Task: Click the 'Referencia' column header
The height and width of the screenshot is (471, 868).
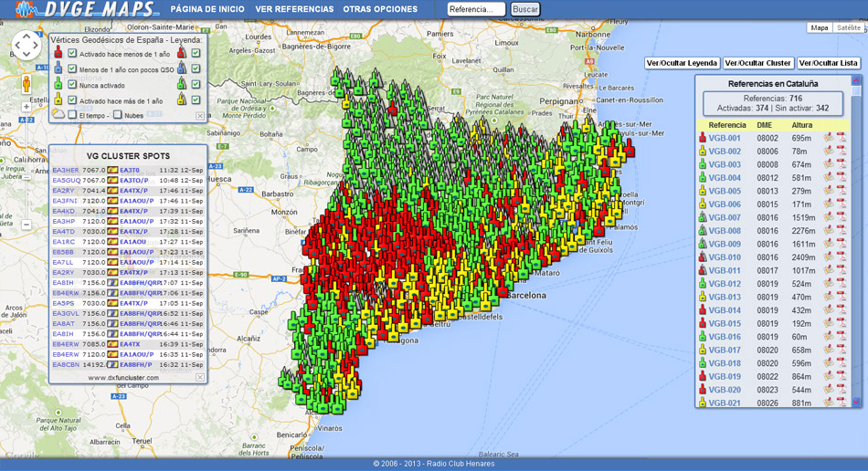Action: pyautogui.click(x=727, y=125)
